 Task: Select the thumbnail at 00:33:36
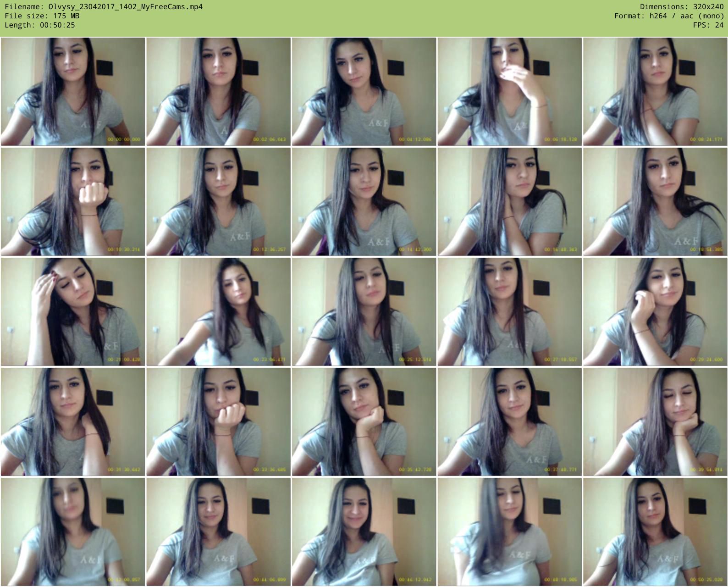(x=218, y=422)
